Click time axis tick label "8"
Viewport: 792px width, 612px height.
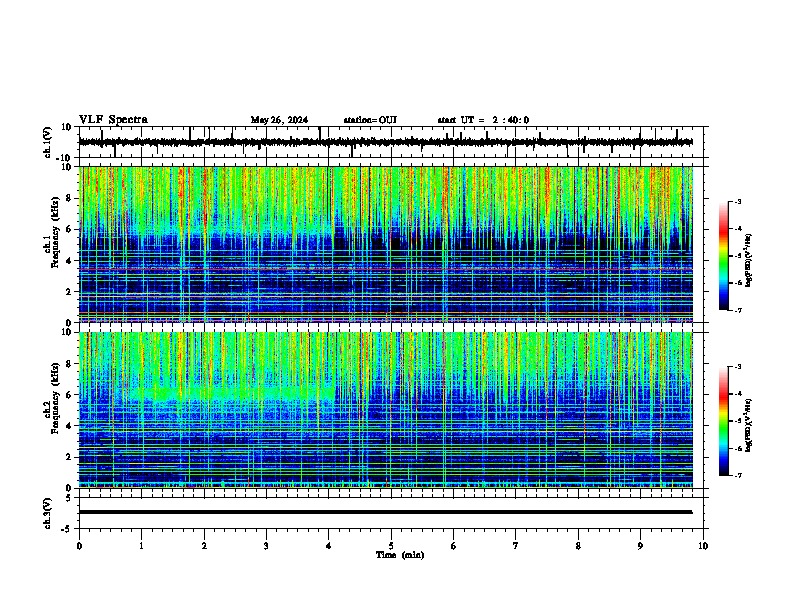578,546
